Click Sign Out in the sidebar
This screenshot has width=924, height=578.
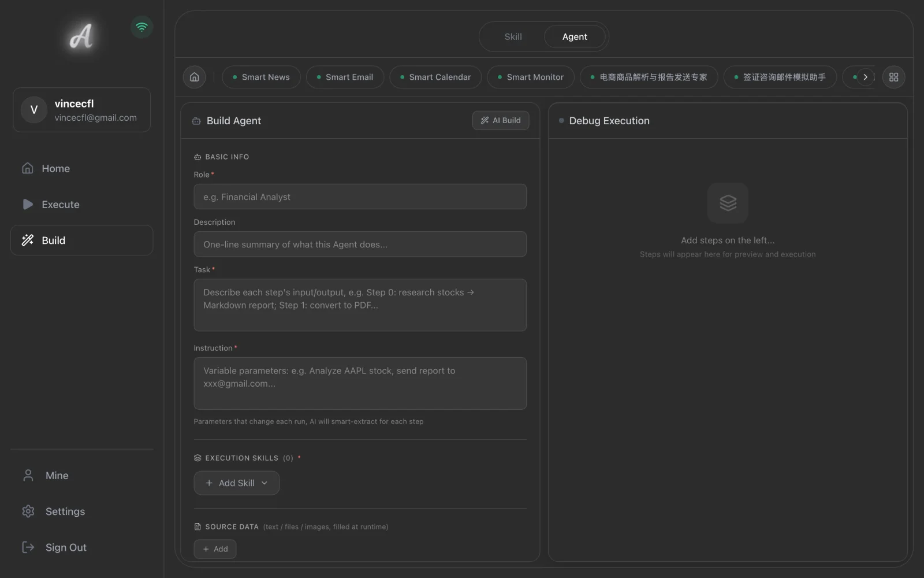tap(81, 547)
